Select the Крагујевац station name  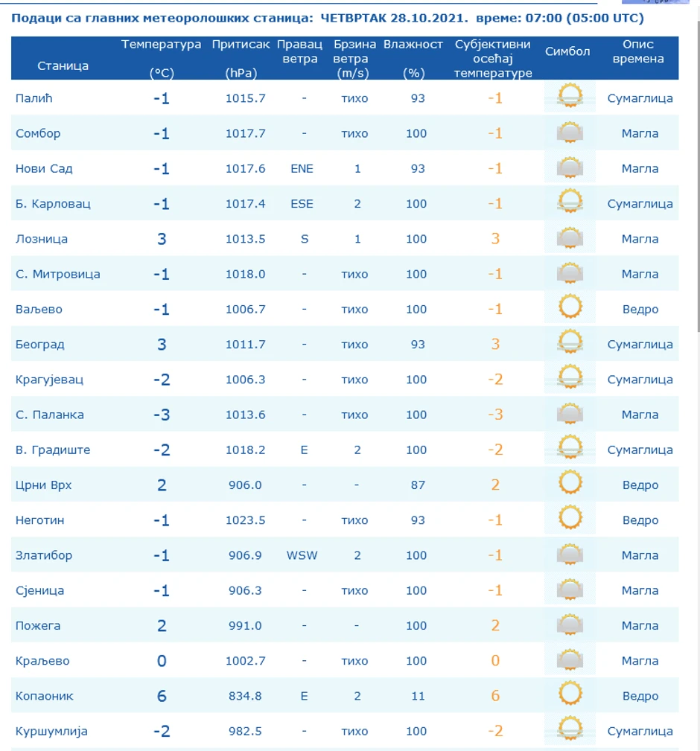49,380
